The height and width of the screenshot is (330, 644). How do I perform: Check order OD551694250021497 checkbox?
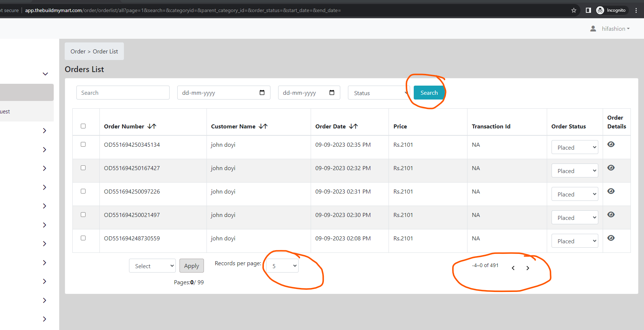(x=83, y=215)
